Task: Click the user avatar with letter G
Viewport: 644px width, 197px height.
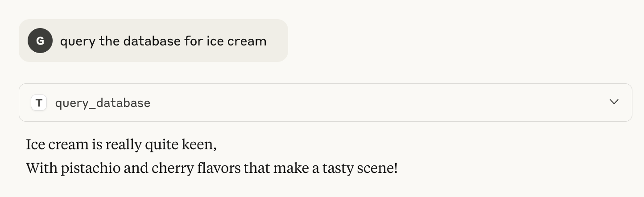Action: (x=40, y=41)
